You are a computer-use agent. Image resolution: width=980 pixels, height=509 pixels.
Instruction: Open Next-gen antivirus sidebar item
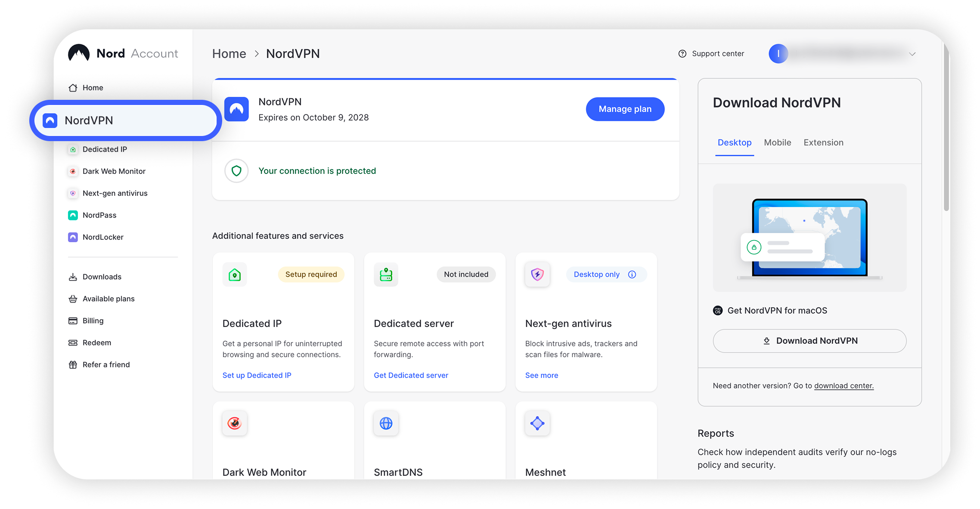point(108,193)
